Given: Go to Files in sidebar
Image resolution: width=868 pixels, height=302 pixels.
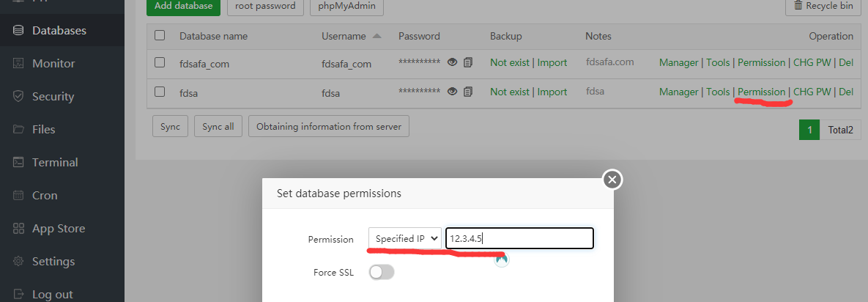Looking at the screenshot, I should pos(43,130).
